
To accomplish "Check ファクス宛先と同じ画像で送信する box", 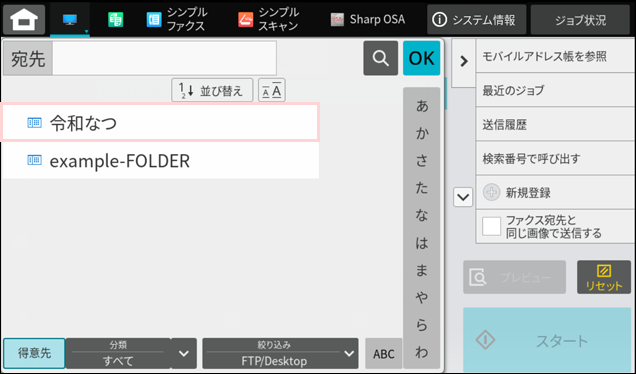I will click(x=492, y=226).
